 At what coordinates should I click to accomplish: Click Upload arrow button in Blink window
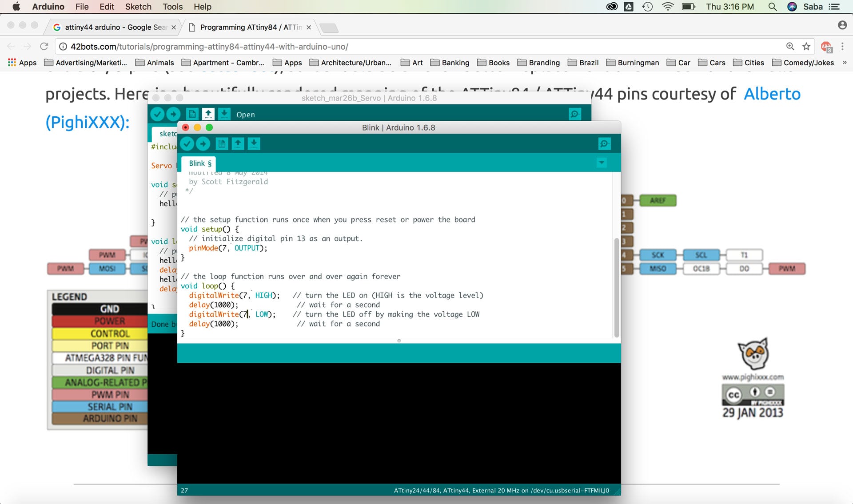point(203,143)
